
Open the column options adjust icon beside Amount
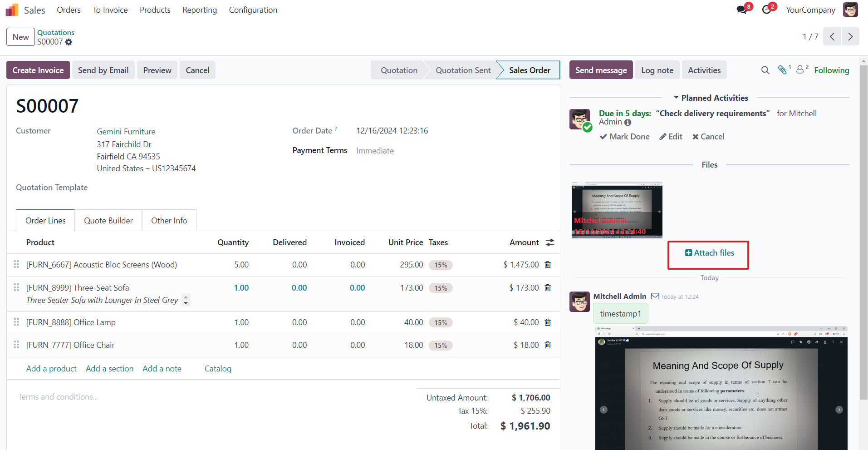point(550,242)
